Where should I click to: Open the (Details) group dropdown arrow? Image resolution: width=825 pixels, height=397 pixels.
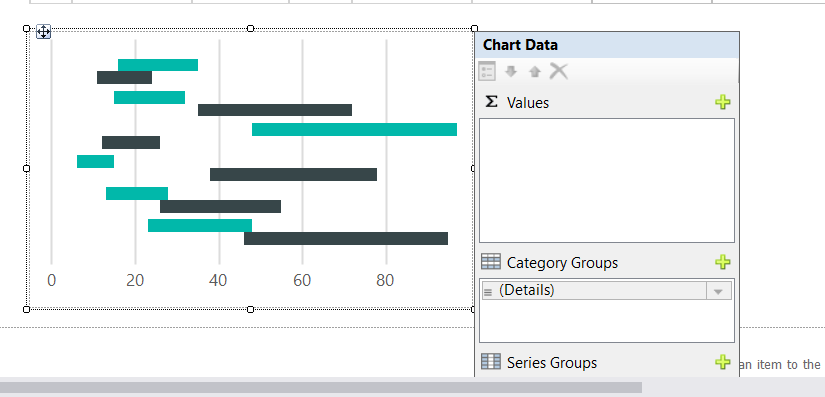(x=719, y=291)
